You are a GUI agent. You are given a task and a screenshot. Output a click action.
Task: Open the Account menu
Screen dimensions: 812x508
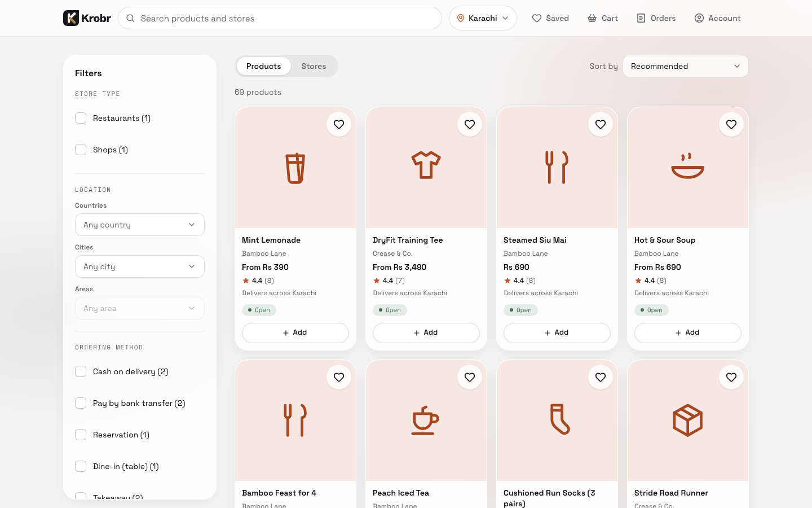[x=717, y=18]
